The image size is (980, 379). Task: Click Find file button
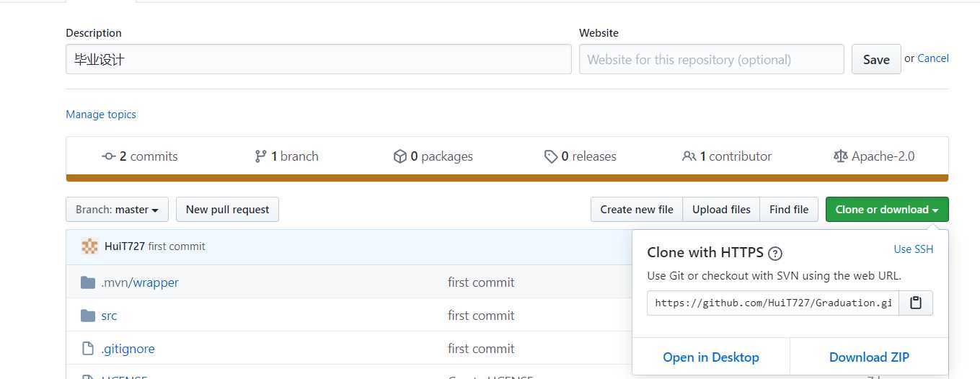point(789,210)
